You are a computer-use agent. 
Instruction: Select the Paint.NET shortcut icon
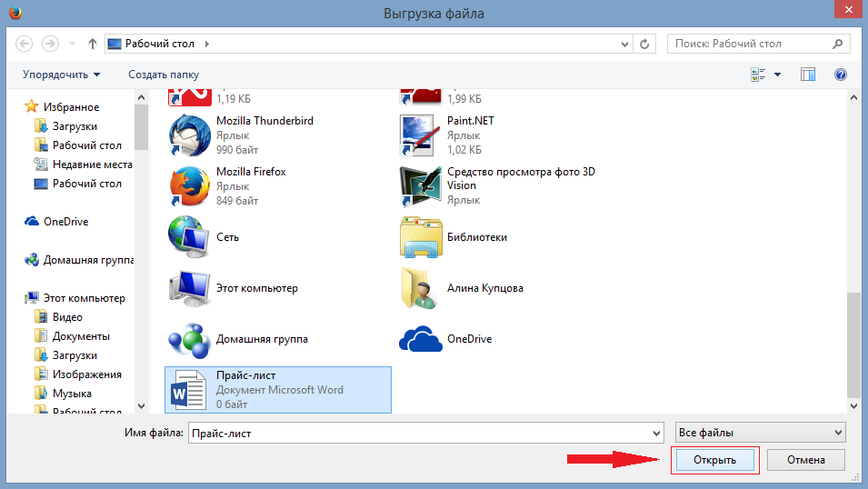tap(420, 135)
